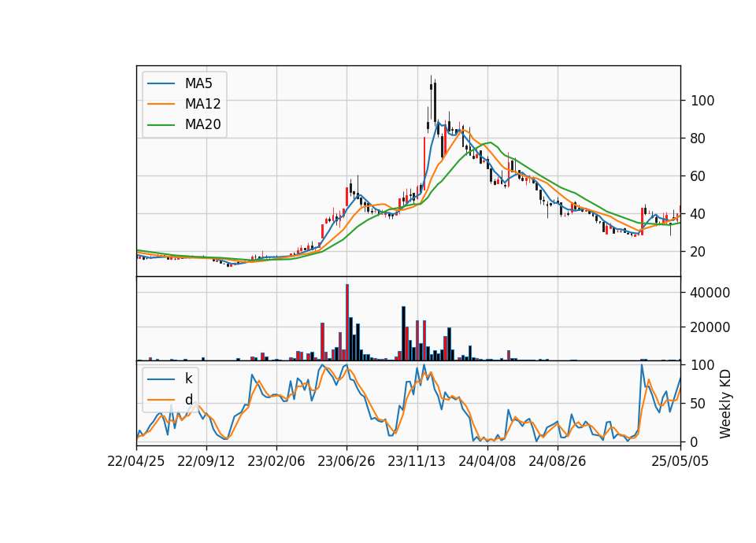Click the MA20 legend entry

click(x=185, y=124)
